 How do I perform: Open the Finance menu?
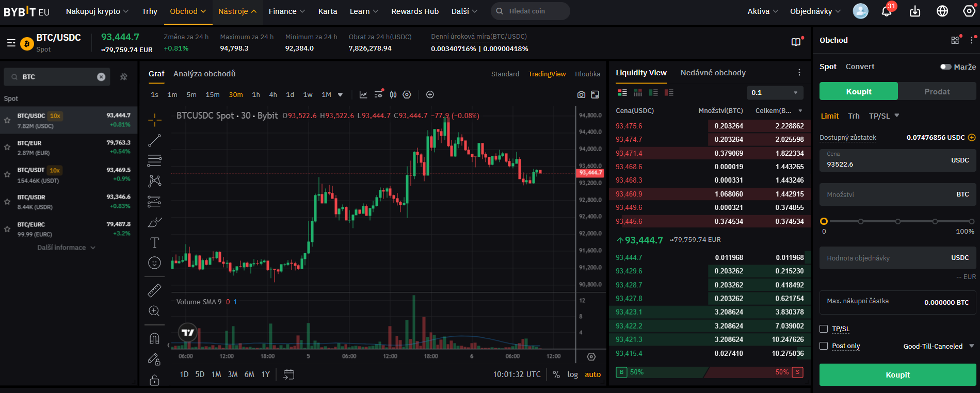pyautogui.click(x=286, y=11)
